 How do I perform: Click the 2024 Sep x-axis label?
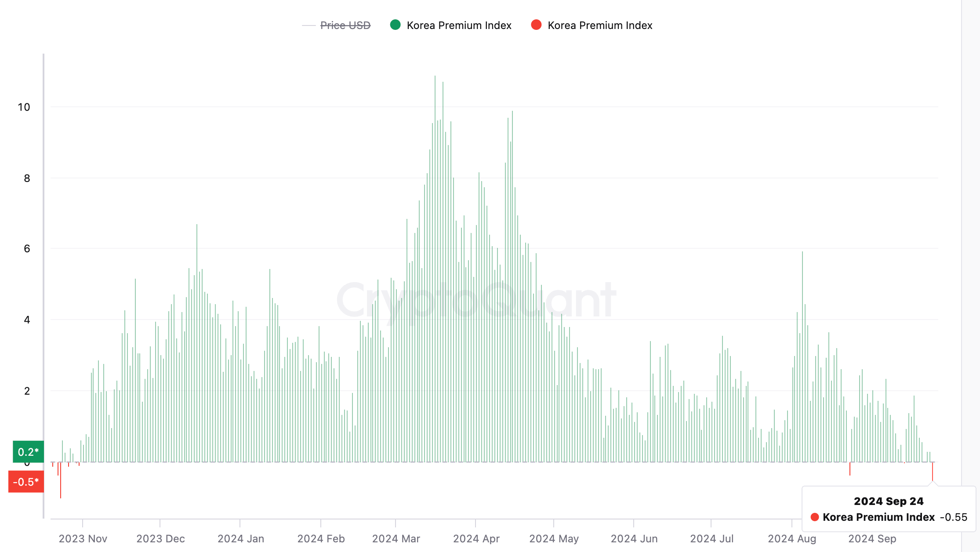(x=872, y=539)
